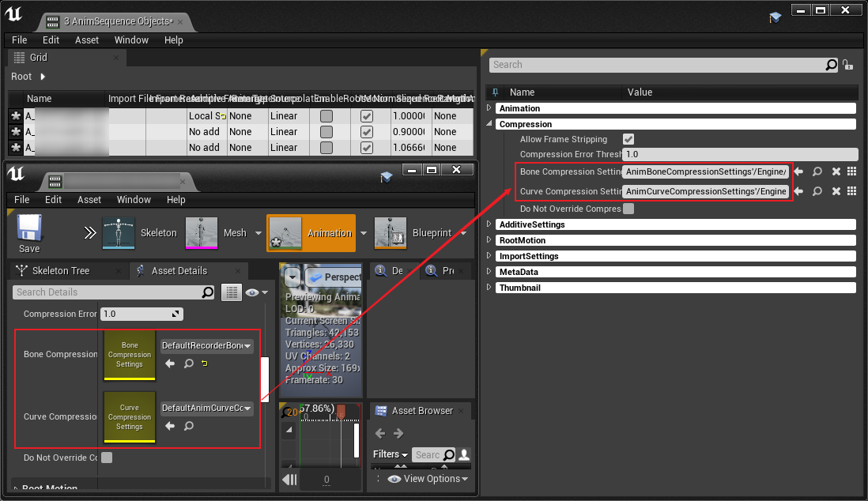Expand the RootMotion category
The height and width of the screenshot is (501, 868).
tap(489, 240)
